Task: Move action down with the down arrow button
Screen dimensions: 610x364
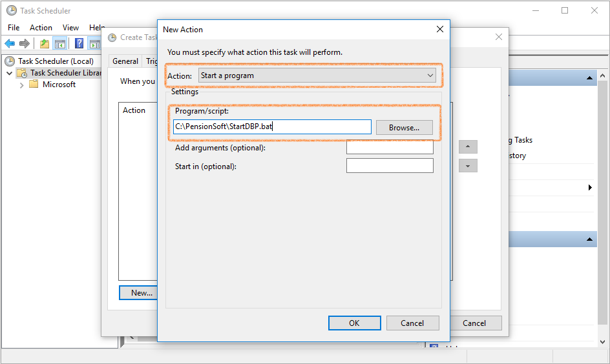Action: 468,166
